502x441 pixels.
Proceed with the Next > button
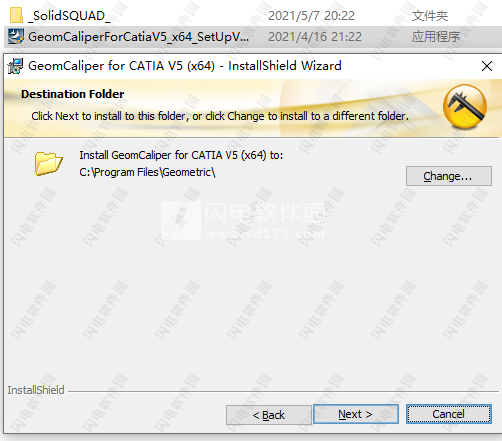(356, 414)
